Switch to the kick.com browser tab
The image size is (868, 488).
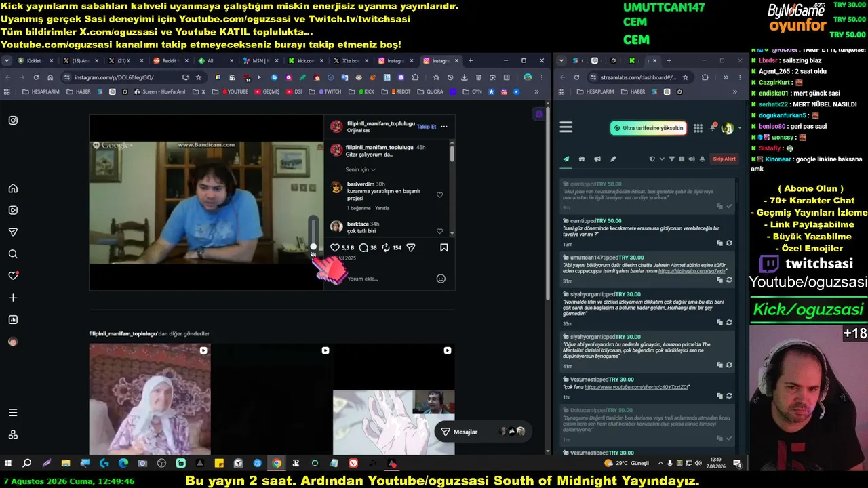coord(306,60)
